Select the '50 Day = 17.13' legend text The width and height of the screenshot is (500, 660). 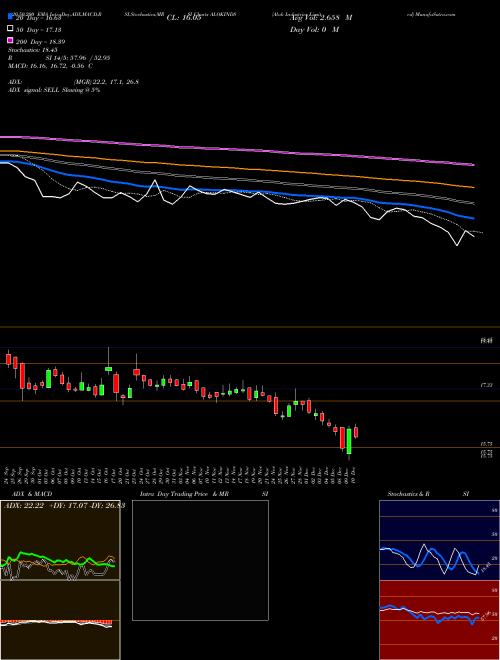click(x=39, y=30)
